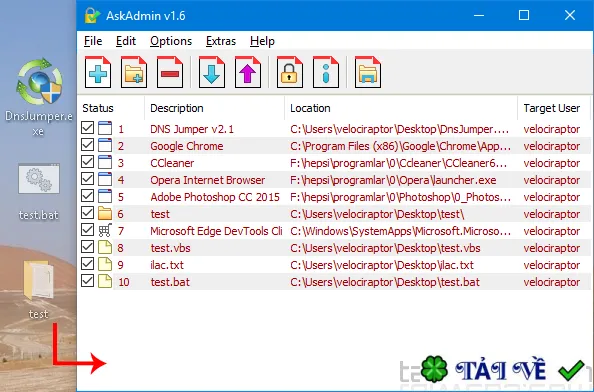Open the Edit menu

point(126,41)
